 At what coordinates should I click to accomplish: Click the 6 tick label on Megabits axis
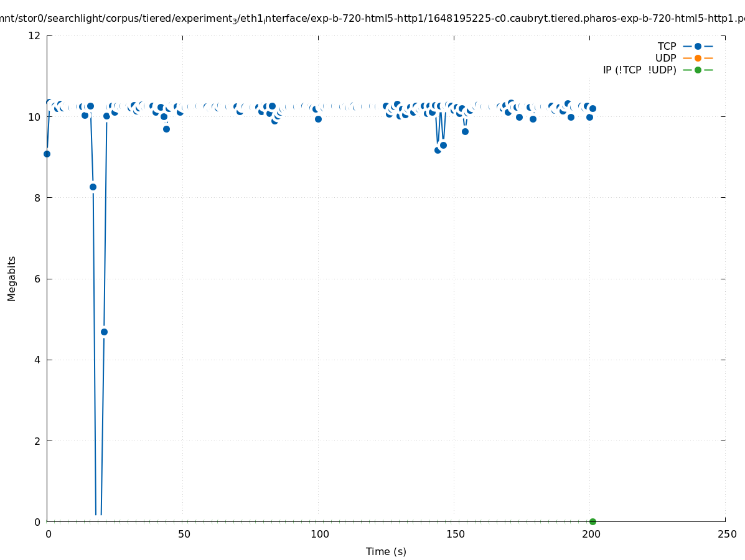point(37,279)
